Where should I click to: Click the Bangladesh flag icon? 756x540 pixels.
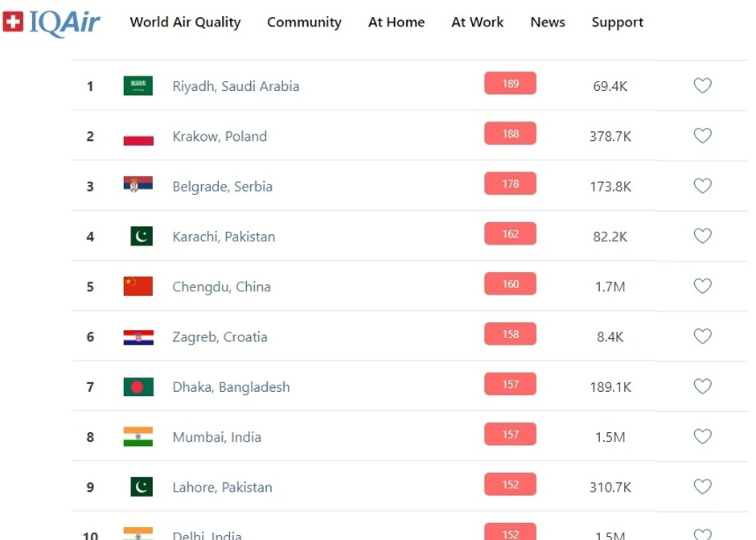click(138, 387)
